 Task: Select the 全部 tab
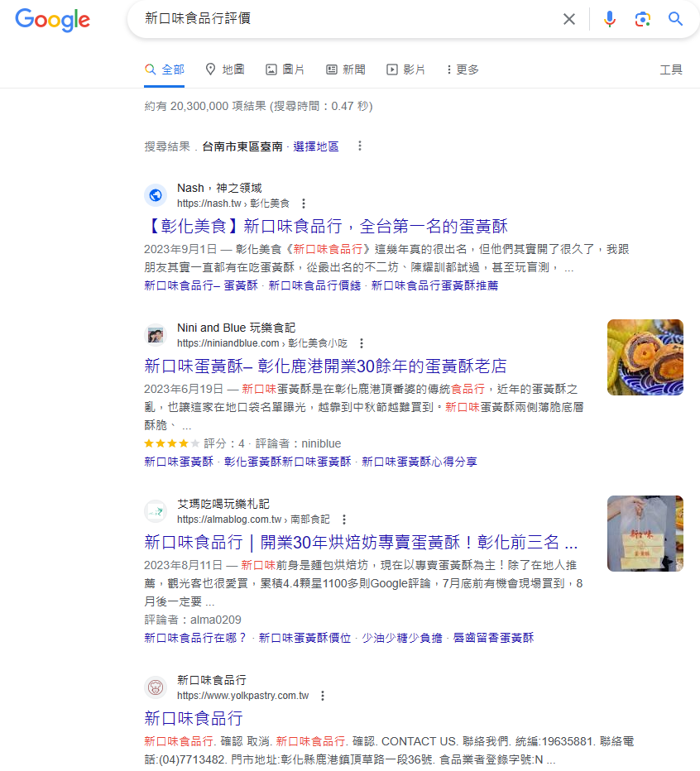pyautogui.click(x=165, y=69)
